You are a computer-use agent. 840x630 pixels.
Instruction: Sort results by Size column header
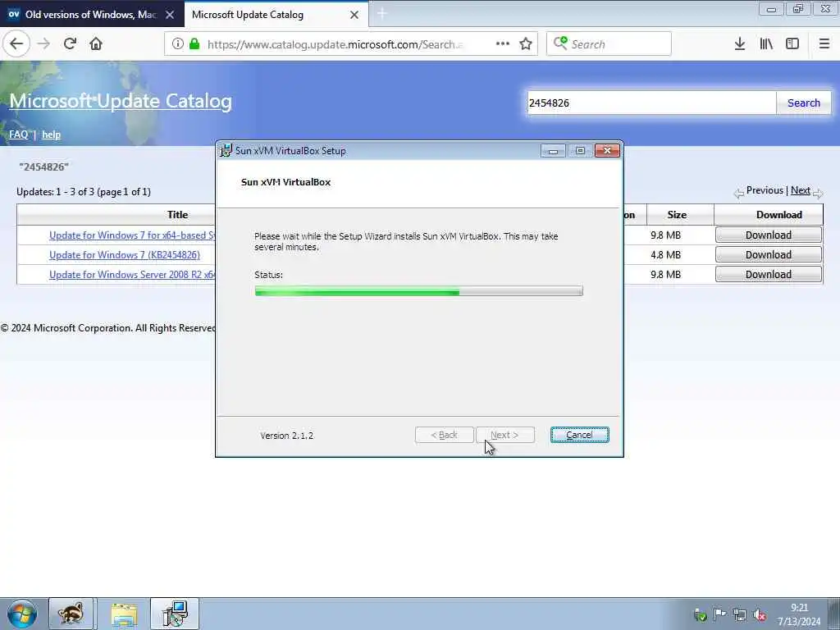click(677, 215)
